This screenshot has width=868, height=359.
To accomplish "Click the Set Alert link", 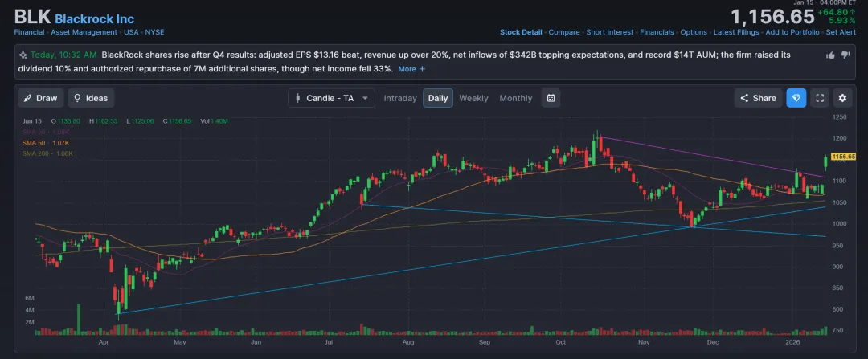I will (841, 32).
